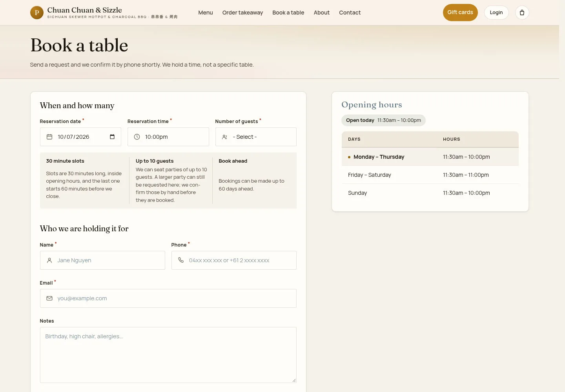565x392 pixels.
Task: Click the envelope icon in Email field
Action: tap(49, 298)
